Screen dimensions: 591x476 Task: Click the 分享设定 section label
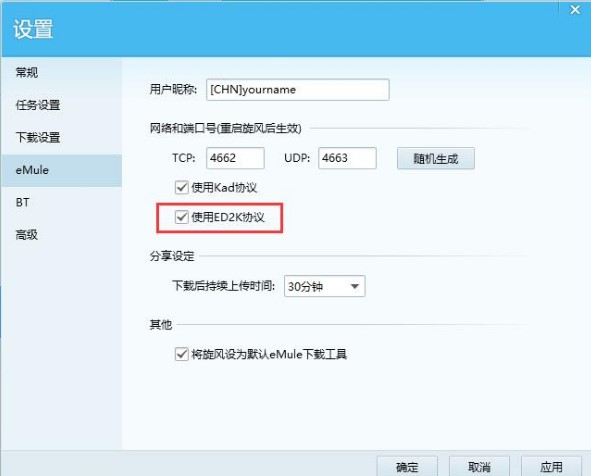pos(172,256)
